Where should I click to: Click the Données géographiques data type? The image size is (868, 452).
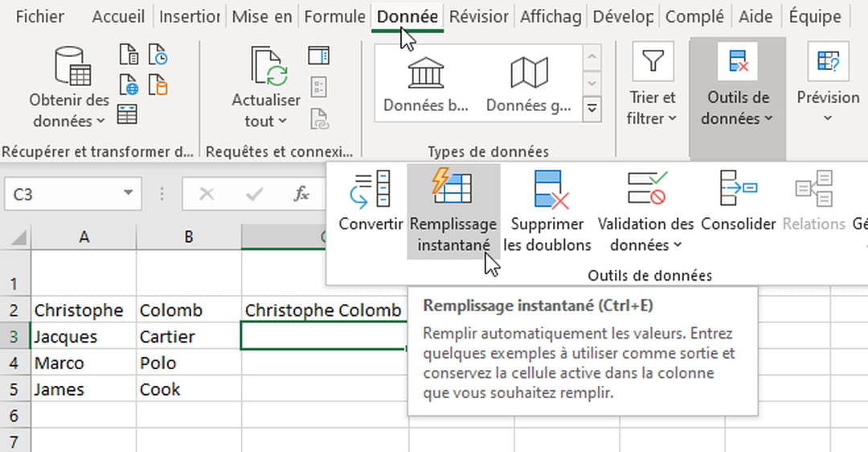[x=529, y=83]
